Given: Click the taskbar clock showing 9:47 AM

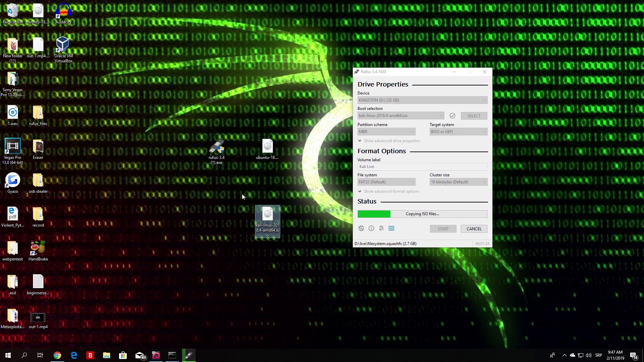Looking at the screenshot, I should (615, 355).
